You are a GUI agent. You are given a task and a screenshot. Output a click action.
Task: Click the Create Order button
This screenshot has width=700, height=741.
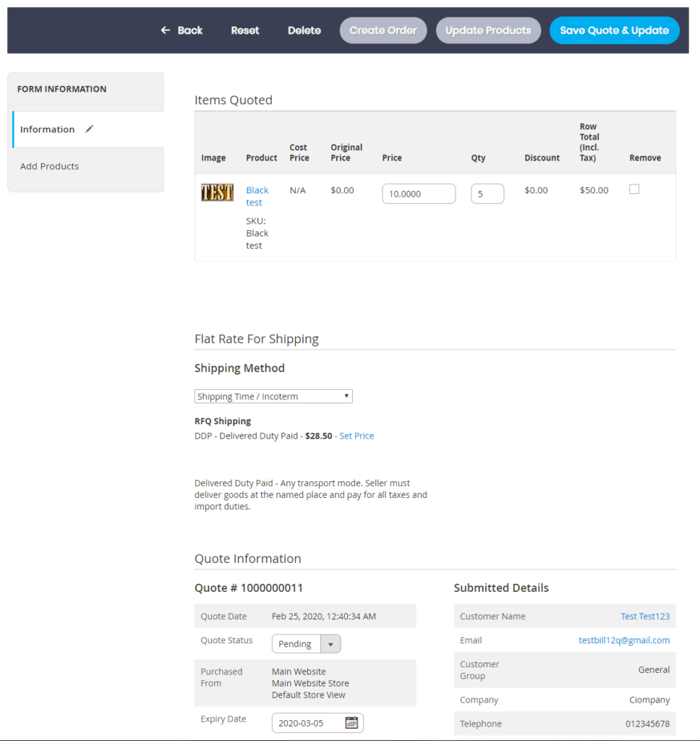click(383, 30)
